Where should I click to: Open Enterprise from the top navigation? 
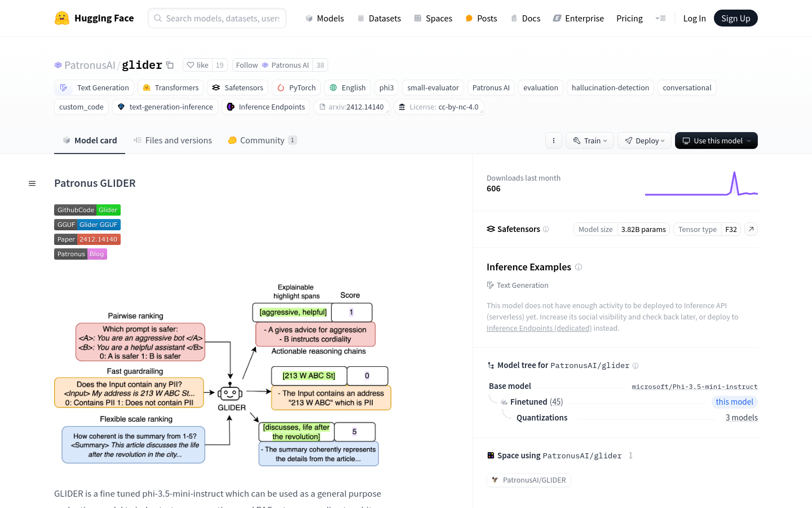[x=578, y=18]
